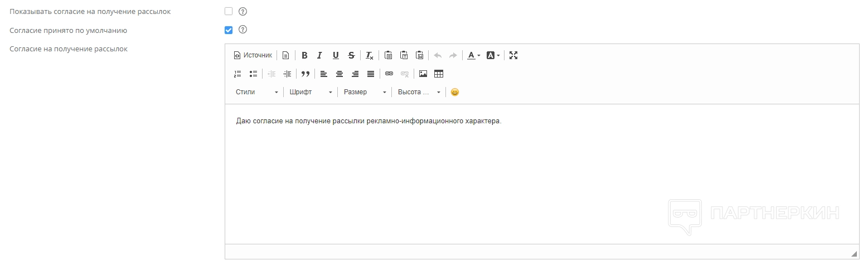The height and width of the screenshot is (265, 868).
Task: Click the redo arrow
Action: (x=453, y=55)
